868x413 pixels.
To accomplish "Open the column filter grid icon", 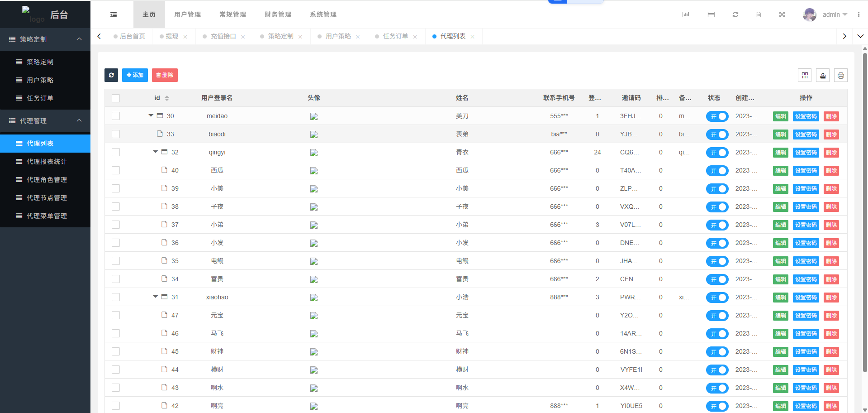I will tap(805, 76).
